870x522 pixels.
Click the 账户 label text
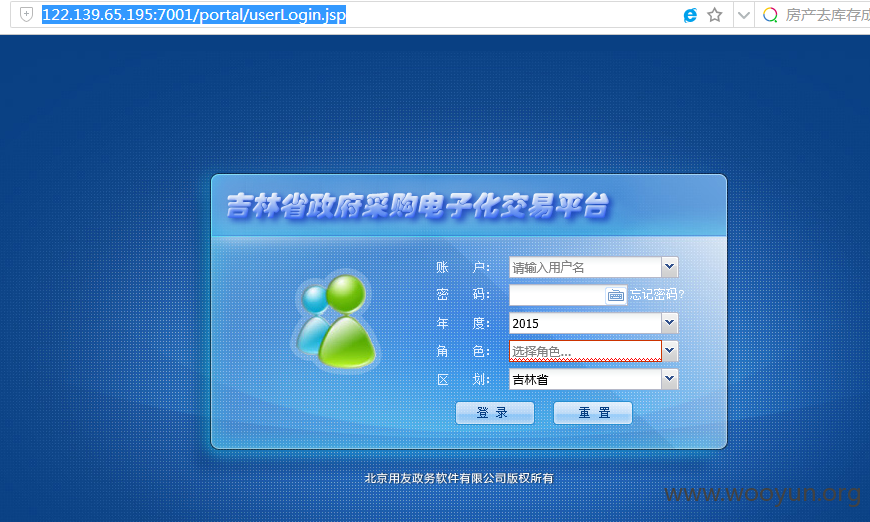pyautogui.click(x=463, y=267)
